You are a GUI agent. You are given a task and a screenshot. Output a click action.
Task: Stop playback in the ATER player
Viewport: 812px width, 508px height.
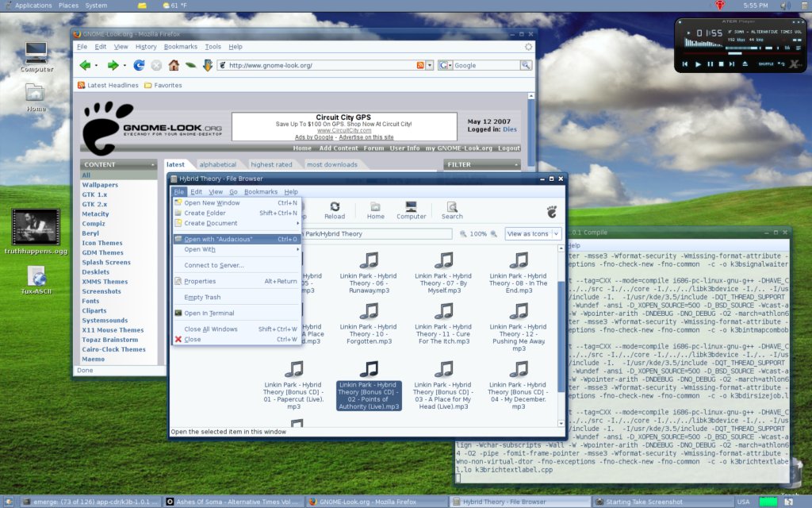pos(721,64)
